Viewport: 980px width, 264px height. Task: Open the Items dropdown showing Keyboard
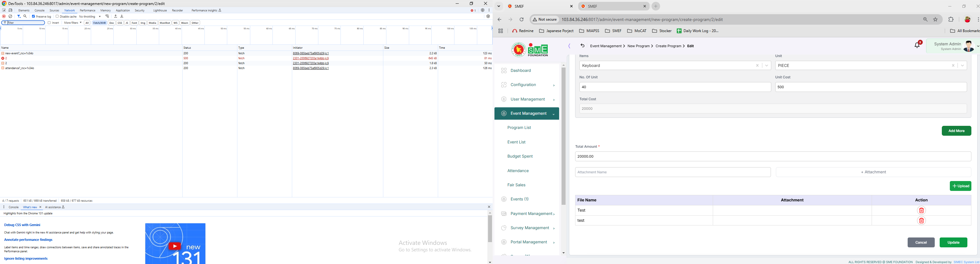pos(767,65)
